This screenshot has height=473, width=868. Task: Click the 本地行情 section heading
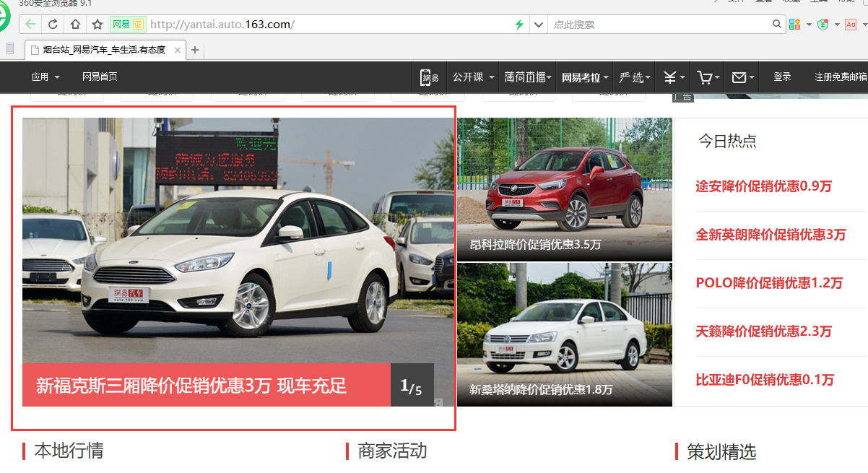[x=69, y=451]
